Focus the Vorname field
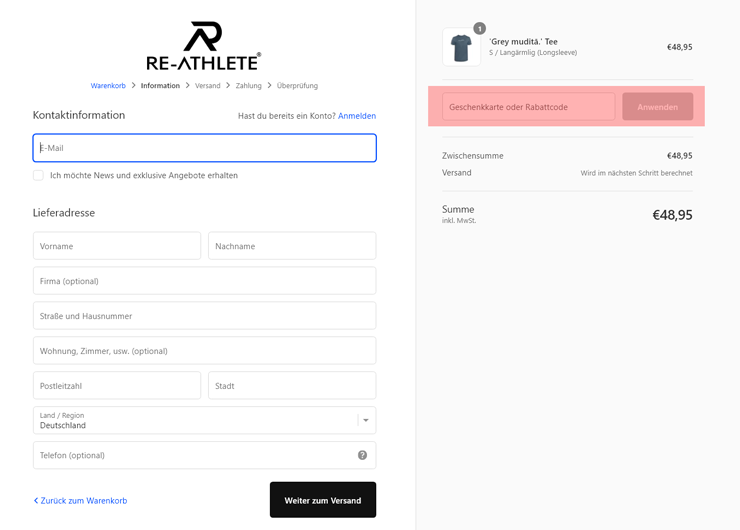Viewport: 740px width, 530px height. pos(117,246)
